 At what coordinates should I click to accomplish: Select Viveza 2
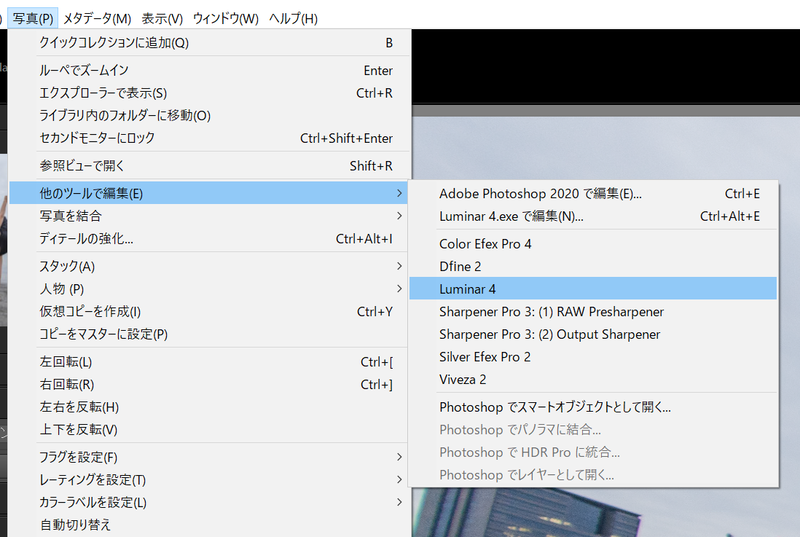(x=593, y=379)
